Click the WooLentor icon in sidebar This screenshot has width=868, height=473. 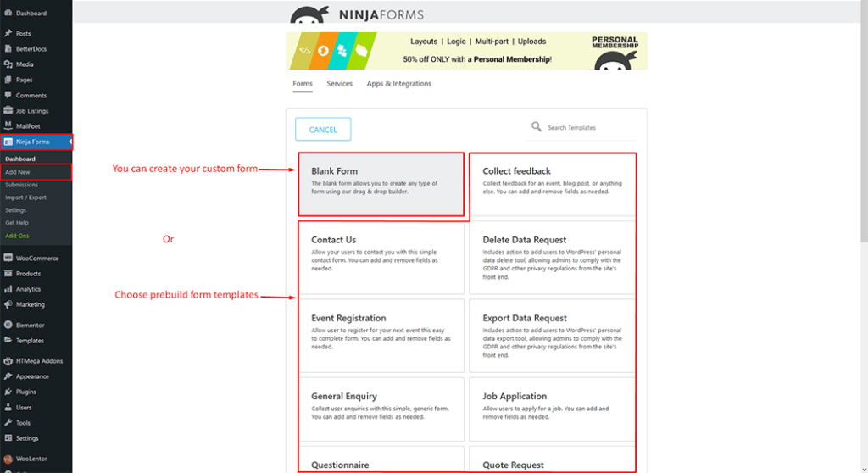(x=8, y=459)
